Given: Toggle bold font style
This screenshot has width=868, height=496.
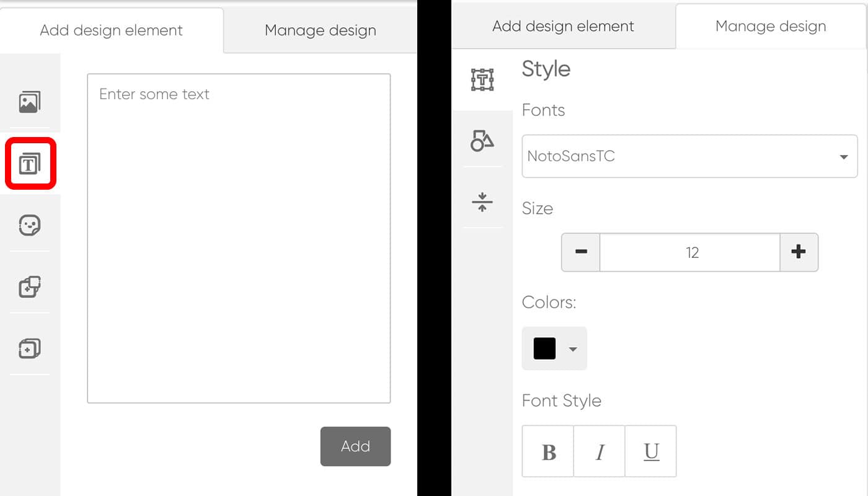Looking at the screenshot, I should 548,451.
